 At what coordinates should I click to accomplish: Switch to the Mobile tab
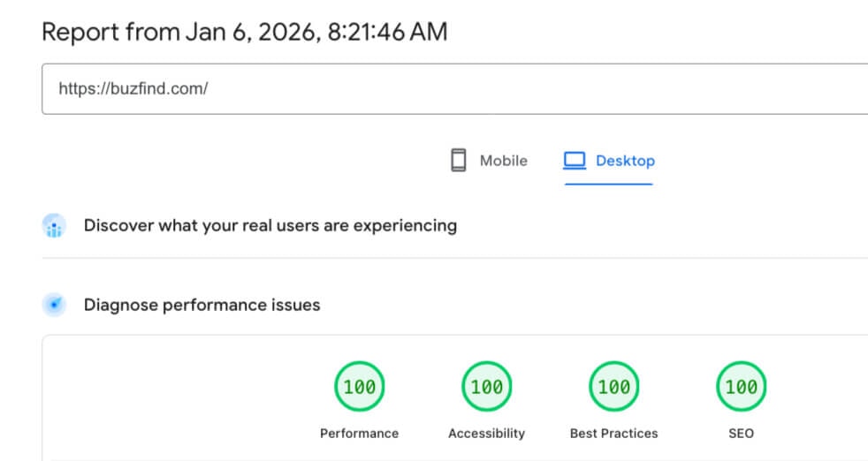[489, 161]
